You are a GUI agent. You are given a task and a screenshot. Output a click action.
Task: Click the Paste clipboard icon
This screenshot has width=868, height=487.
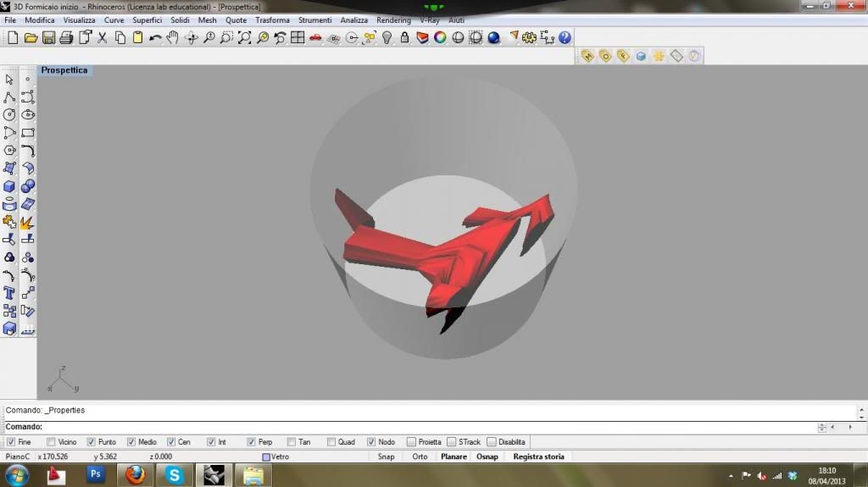137,37
